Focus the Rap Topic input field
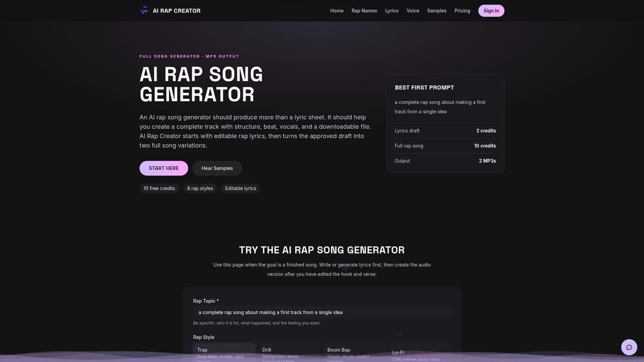 pos(322,312)
